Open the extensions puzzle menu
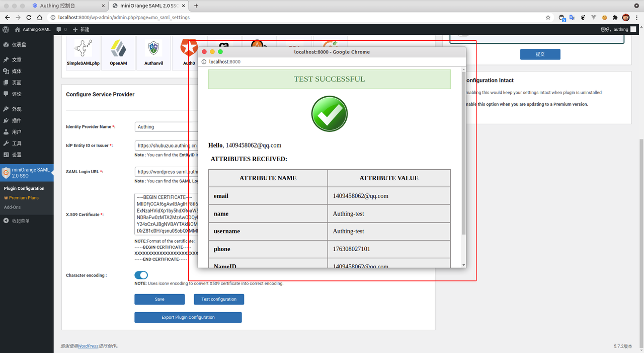644x353 pixels. 615,17
